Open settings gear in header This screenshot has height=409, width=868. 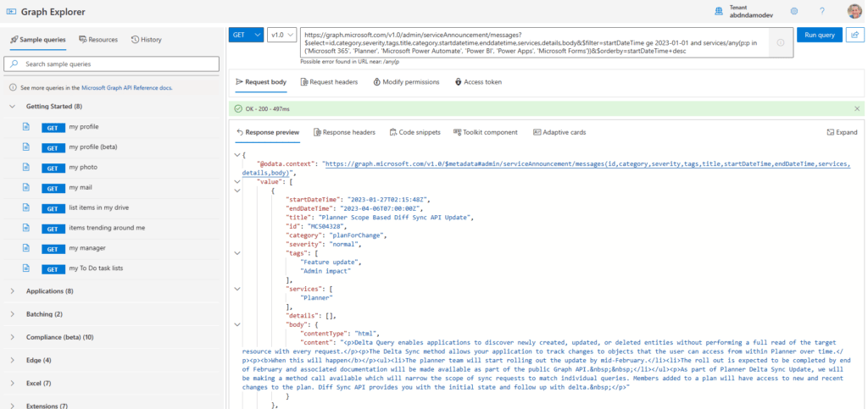coord(794,11)
